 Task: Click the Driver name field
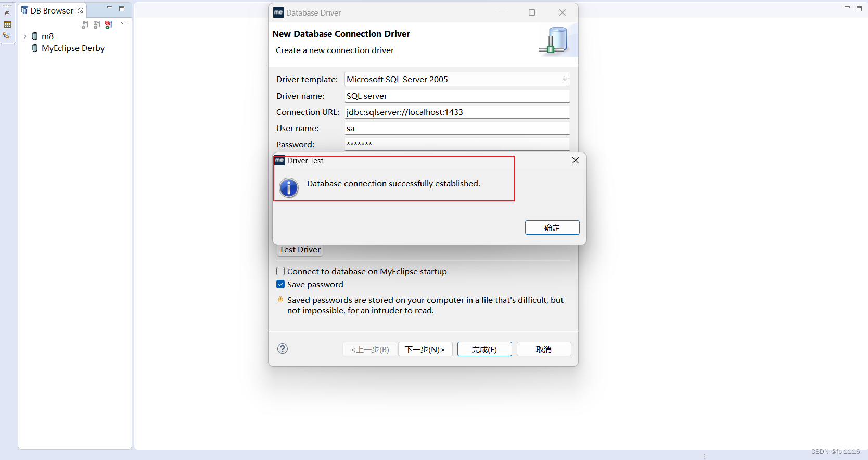[x=457, y=96]
